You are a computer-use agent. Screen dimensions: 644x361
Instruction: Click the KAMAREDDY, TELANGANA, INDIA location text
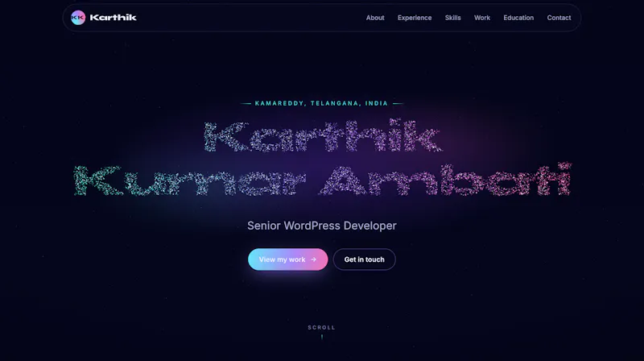(x=321, y=103)
